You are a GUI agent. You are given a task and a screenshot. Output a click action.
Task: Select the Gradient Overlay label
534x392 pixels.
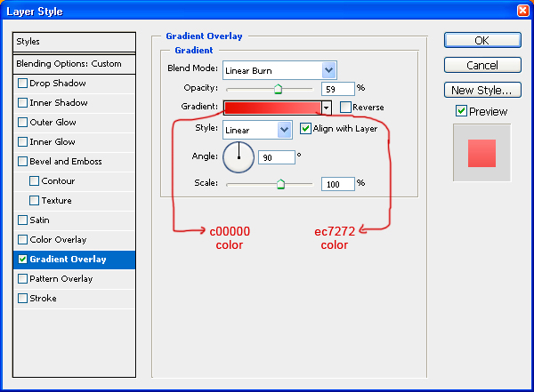tap(69, 259)
